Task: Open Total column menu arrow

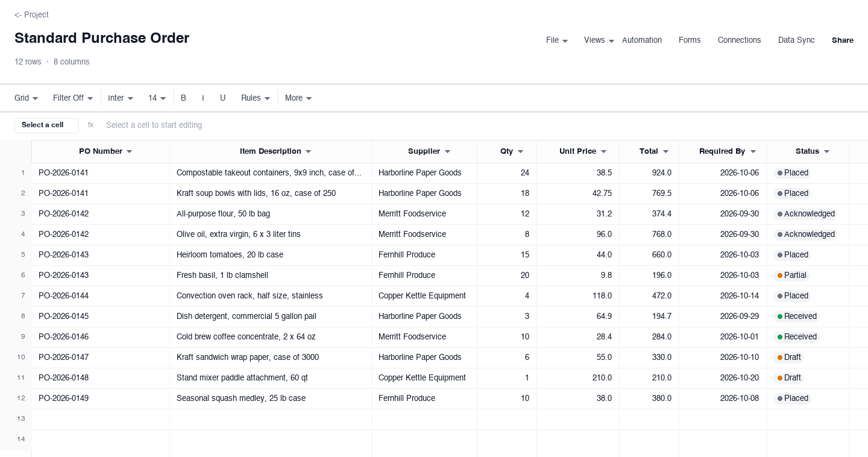Action: point(665,152)
